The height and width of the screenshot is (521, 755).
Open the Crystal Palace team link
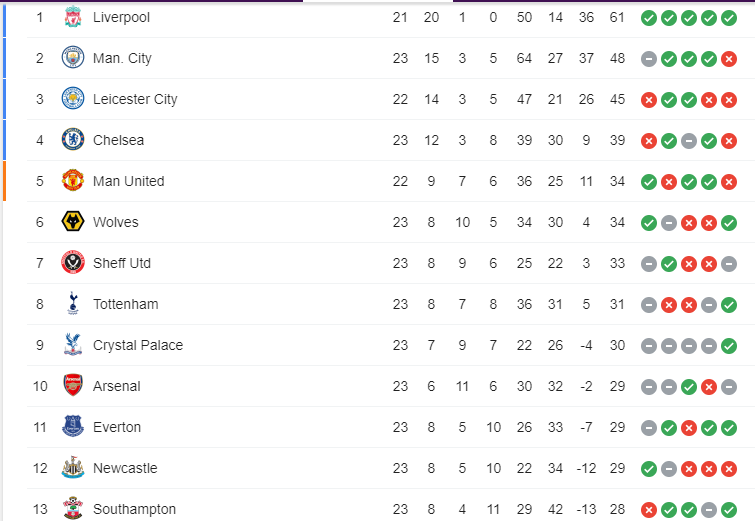[137, 345]
